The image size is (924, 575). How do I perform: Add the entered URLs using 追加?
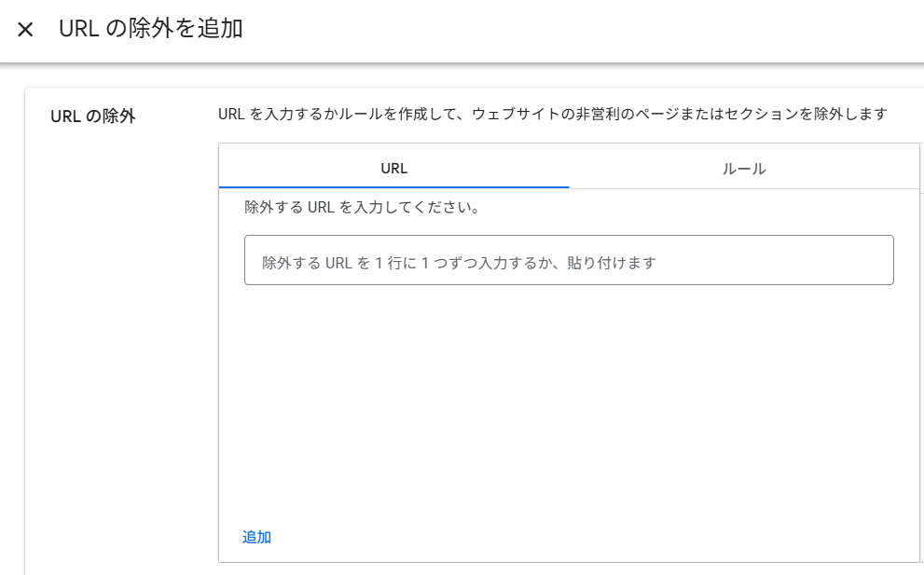(256, 537)
